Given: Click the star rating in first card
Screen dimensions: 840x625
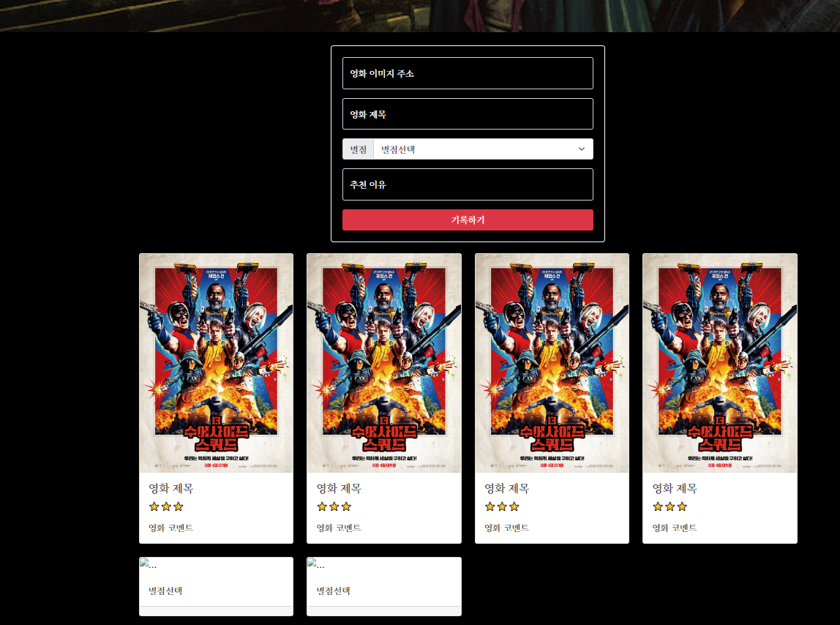Looking at the screenshot, I should coord(166,506).
